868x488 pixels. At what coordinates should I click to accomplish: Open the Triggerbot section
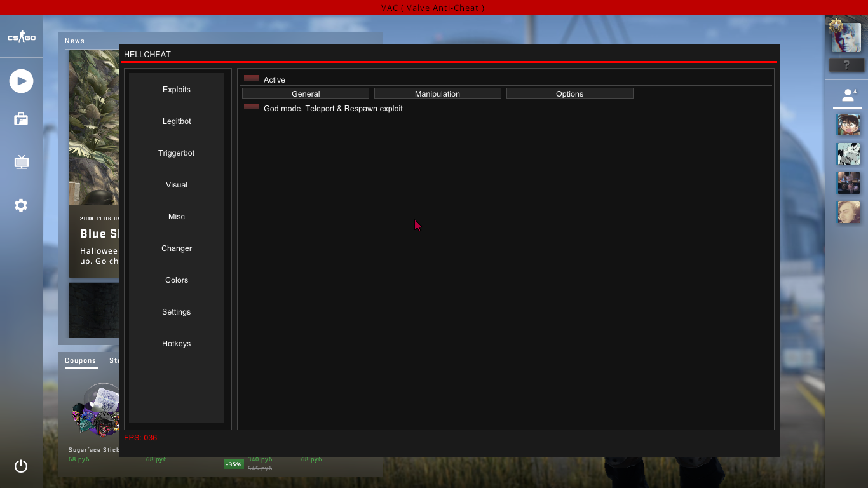coord(177,153)
